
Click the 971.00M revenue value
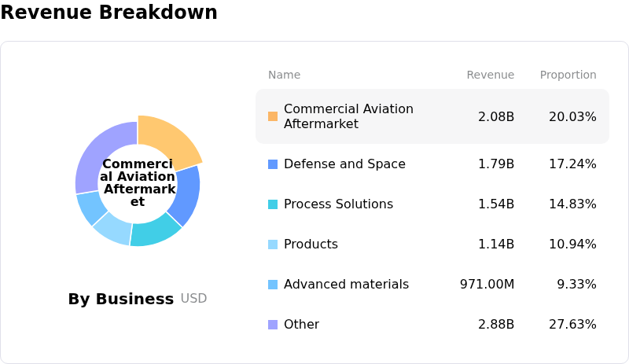pyautogui.click(x=487, y=285)
